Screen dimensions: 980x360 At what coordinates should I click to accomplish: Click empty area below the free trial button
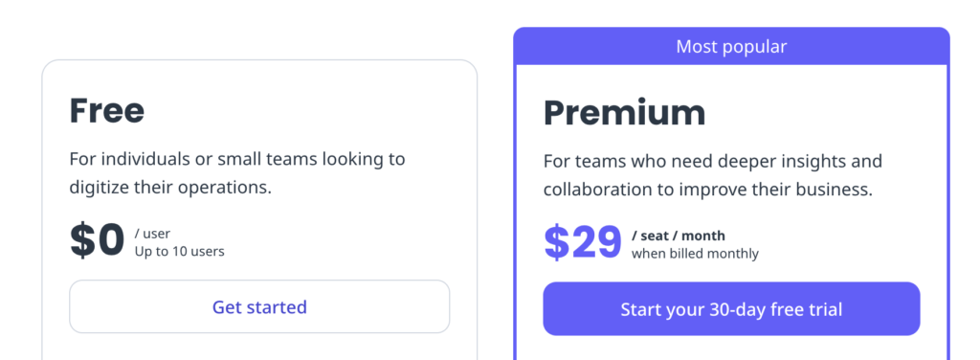tap(731, 349)
